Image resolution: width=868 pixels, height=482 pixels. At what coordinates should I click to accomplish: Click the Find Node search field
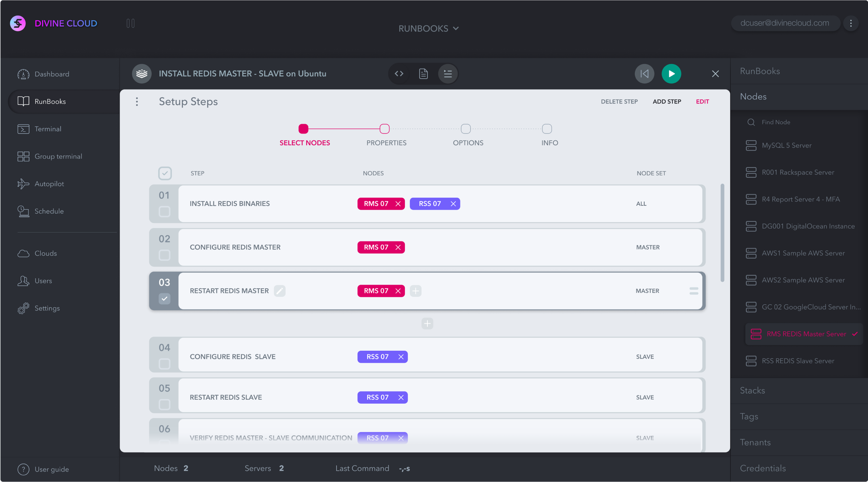[776, 122]
